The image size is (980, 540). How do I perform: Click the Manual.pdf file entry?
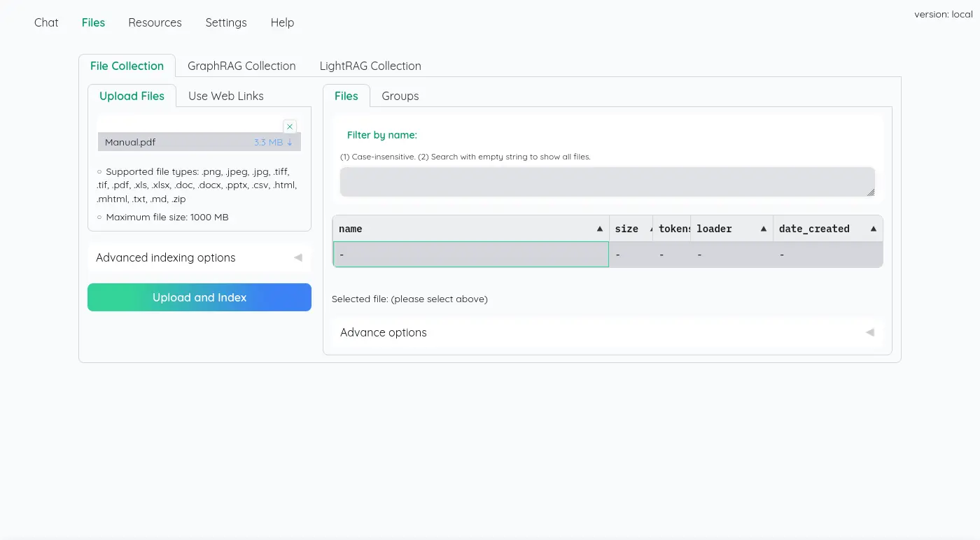click(x=131, y=143)
